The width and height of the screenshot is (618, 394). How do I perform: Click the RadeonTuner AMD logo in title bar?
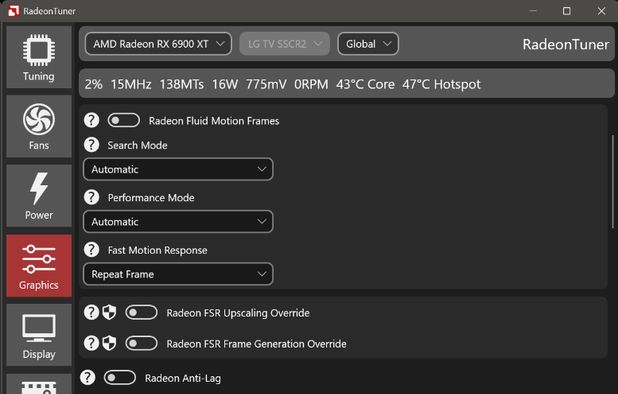(x=13, y=11)
